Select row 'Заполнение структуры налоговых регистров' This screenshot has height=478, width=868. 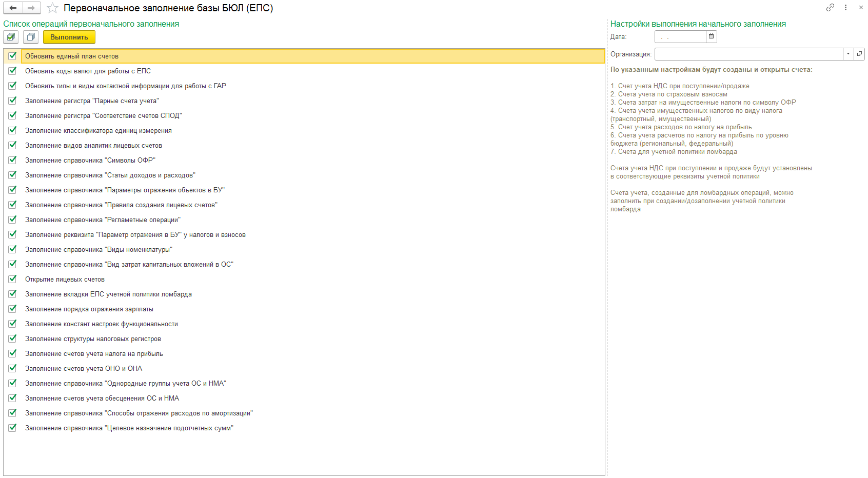coord(304,338)
